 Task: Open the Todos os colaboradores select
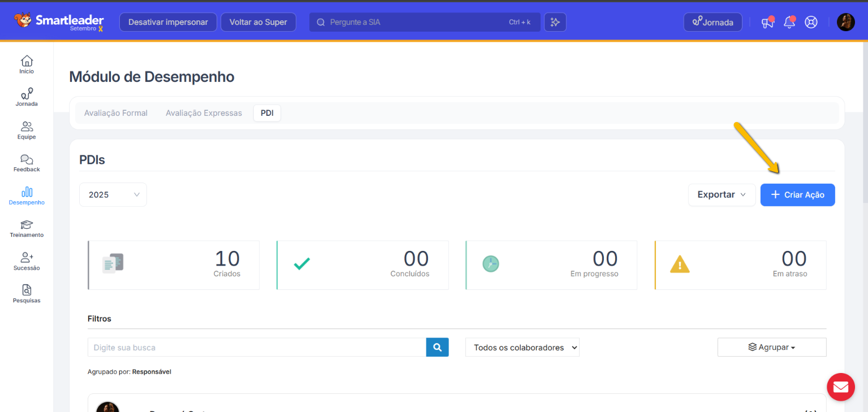tap(522, 348)
